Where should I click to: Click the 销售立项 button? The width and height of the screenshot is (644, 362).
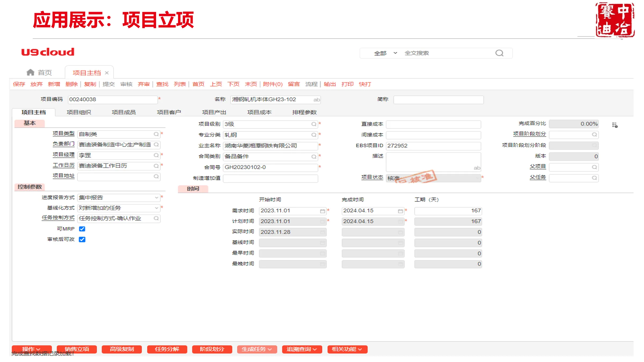coord(77,349)
